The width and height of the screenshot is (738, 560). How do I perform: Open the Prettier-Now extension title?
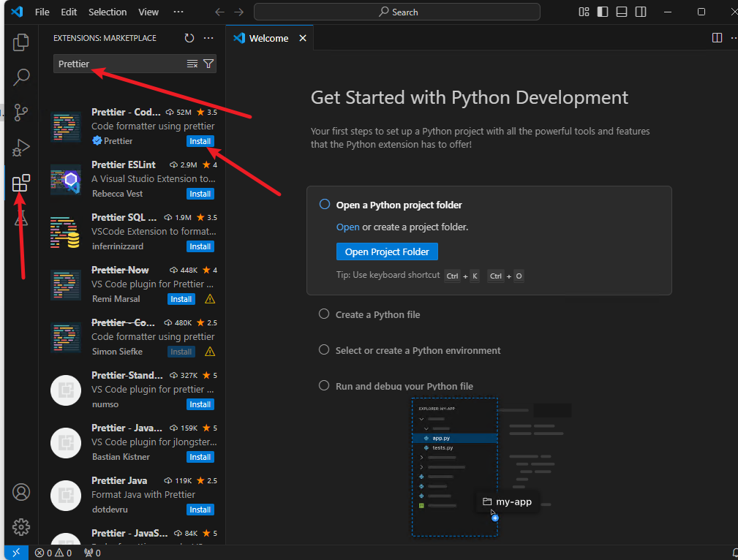click(120, 270)
